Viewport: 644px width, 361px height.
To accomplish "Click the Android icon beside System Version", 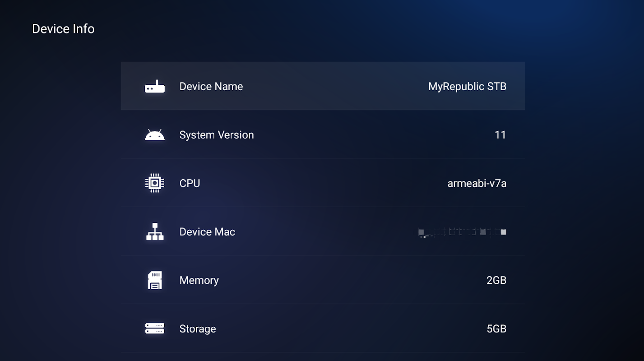I will click(155, 135).
